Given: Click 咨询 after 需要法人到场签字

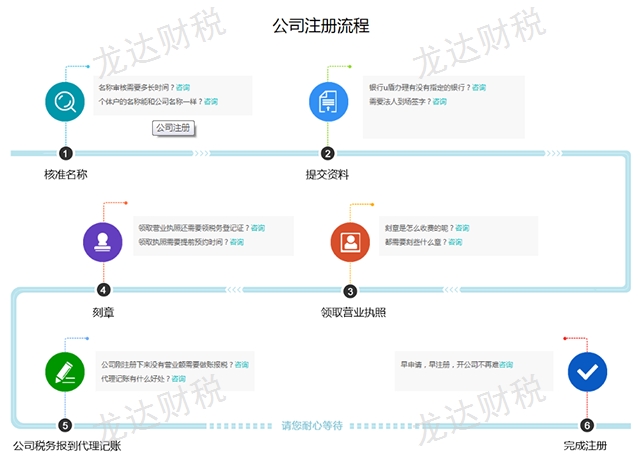Looking at the screenshot, I should pyautogui.click(x=440, y=101).
